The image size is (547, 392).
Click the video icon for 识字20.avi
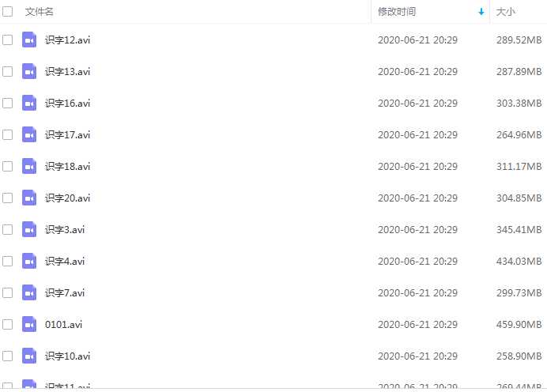click(29, 198)
